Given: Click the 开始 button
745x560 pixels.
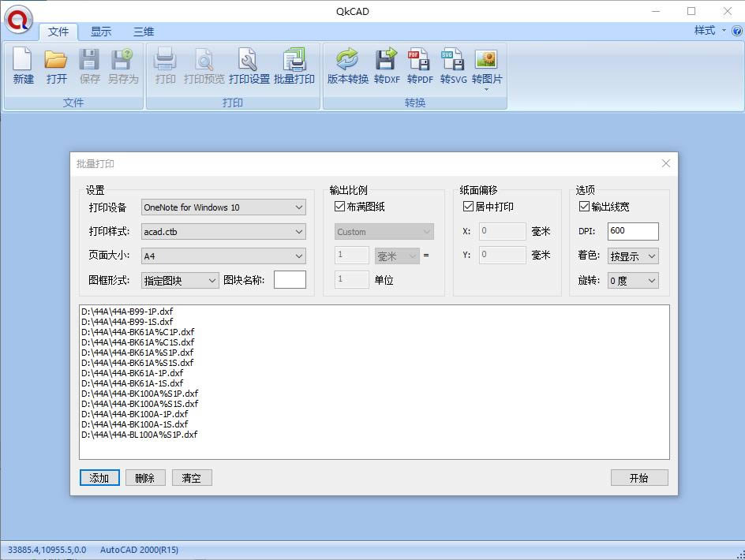Looking at the screenshot, I should 639,478.
